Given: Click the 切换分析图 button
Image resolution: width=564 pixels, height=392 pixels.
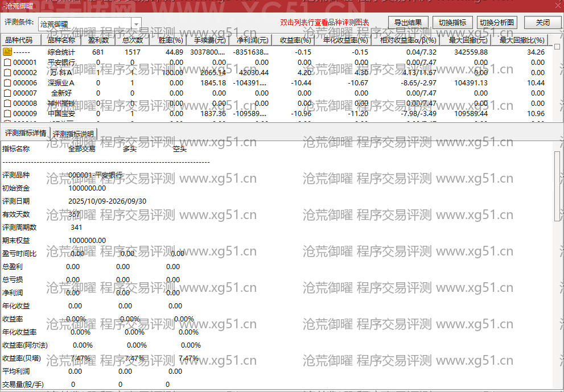Looking at the screenshot, I should click(497, 22).
